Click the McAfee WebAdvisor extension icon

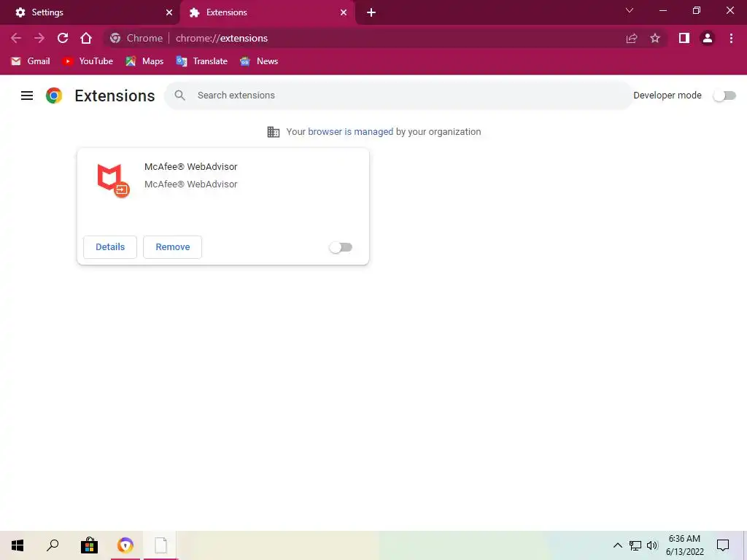click(x=113, y=181)
